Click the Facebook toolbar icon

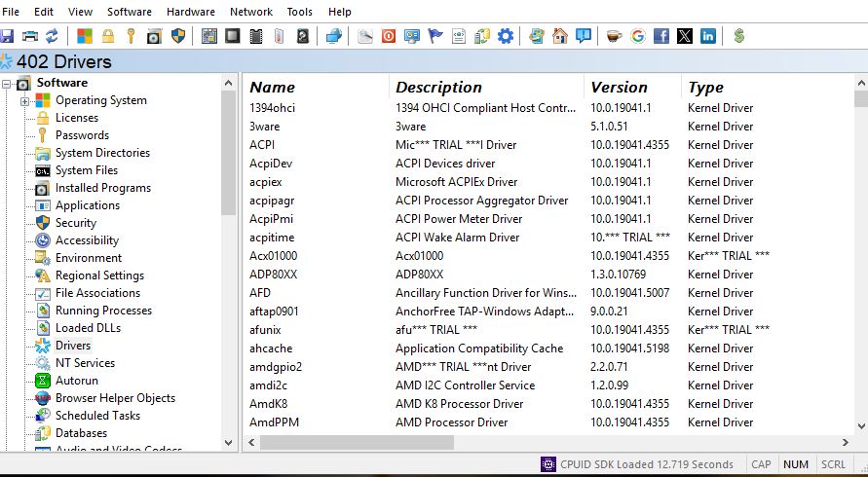pos(660,37)
